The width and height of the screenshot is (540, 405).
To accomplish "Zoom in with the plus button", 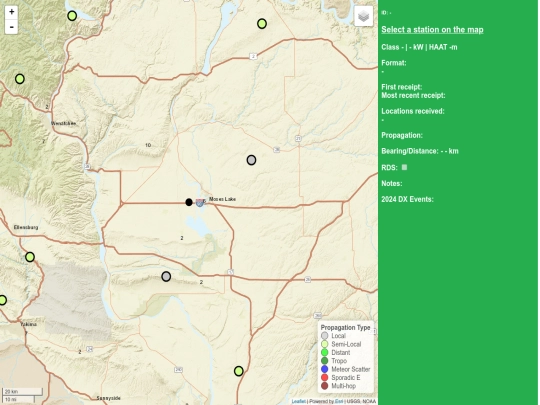I will coord(11,12).
